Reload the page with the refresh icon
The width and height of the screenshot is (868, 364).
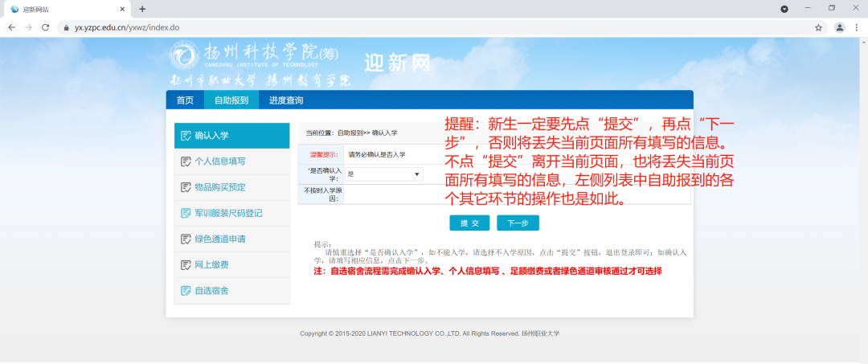(45, 27)
